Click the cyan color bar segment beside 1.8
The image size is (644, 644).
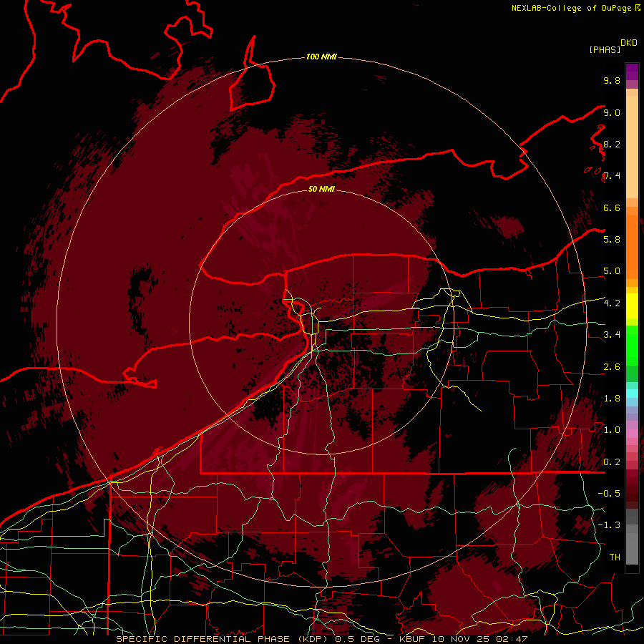tap(632, 394)
